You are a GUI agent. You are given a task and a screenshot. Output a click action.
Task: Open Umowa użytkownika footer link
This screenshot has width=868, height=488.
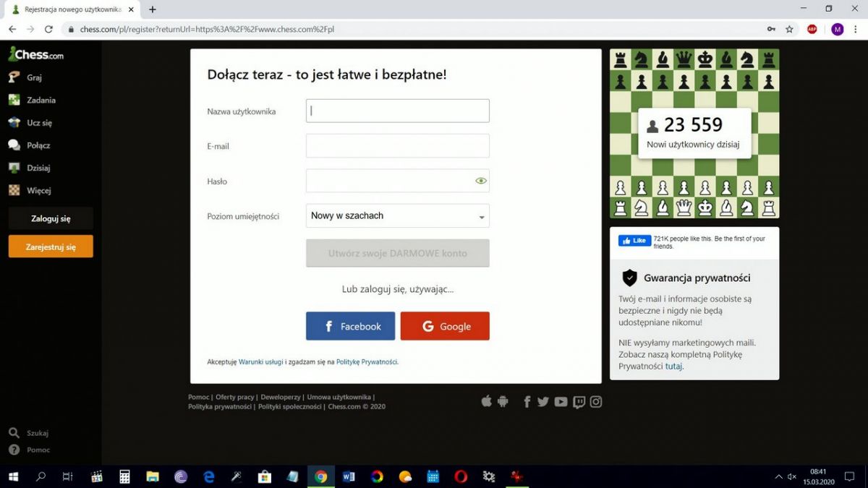(339, 397)
